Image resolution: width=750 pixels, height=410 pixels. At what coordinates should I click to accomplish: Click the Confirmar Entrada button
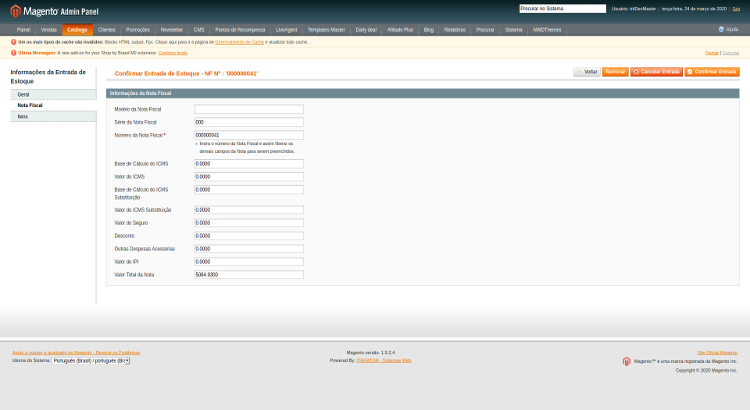[x=712, y=72]
